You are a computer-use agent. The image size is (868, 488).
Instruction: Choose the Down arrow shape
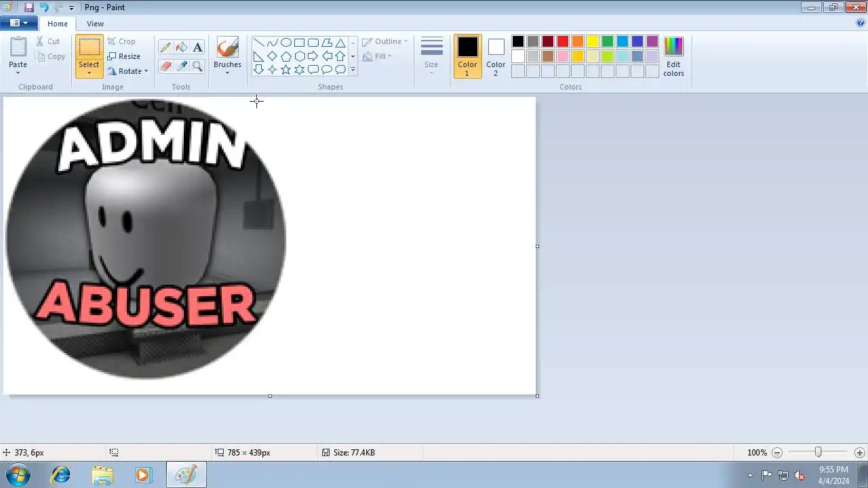(x=258, y=70)
